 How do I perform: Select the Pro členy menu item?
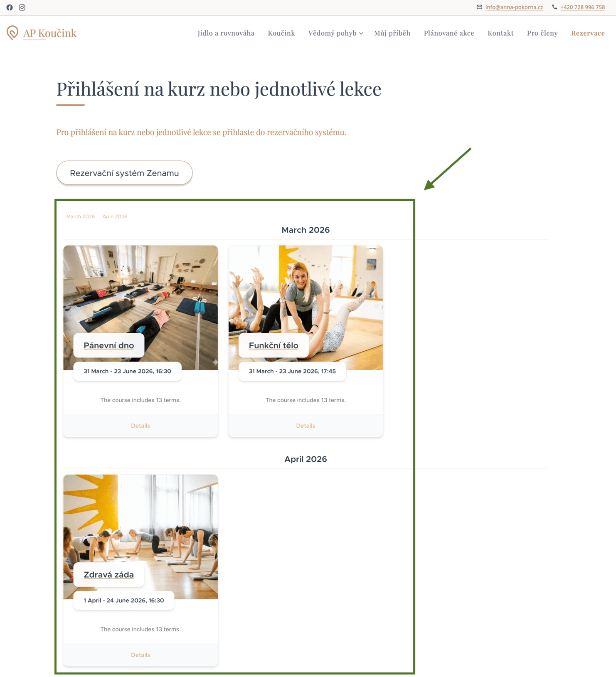coord(542,33)
